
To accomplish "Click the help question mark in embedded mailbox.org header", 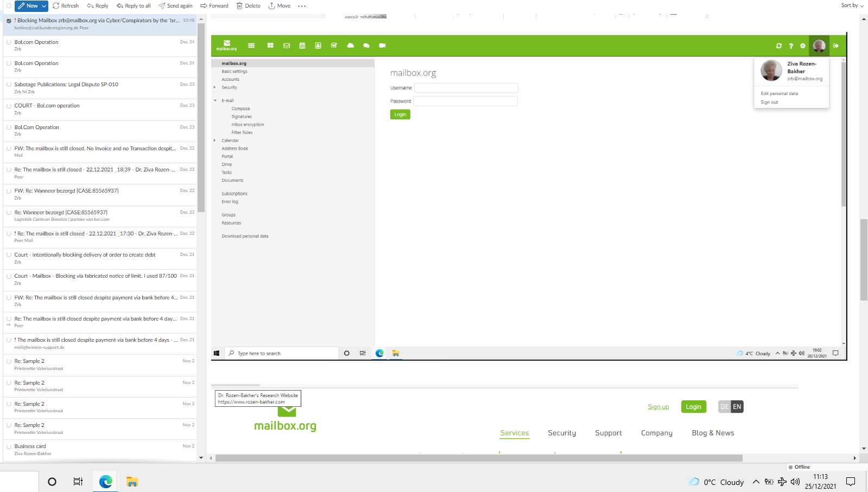I will coord(791,46).
